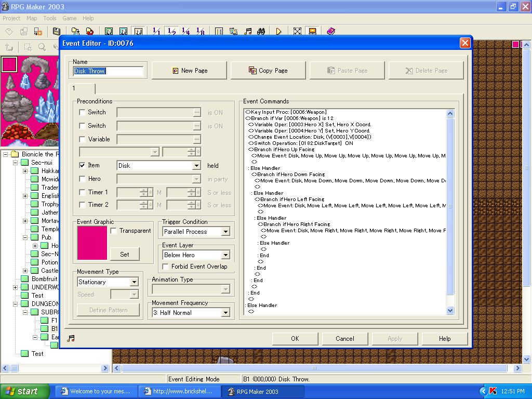Click the Save floppy disk toolbar icon

57,31
